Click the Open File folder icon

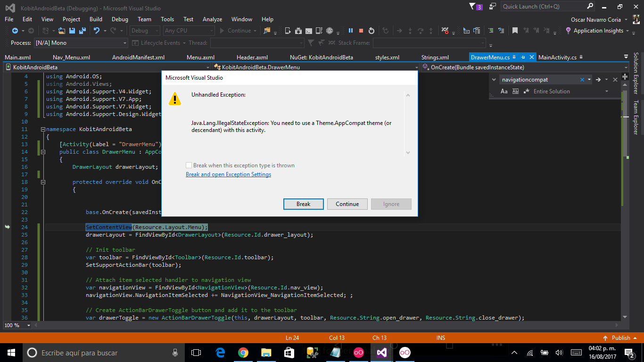tap(62, 31)
